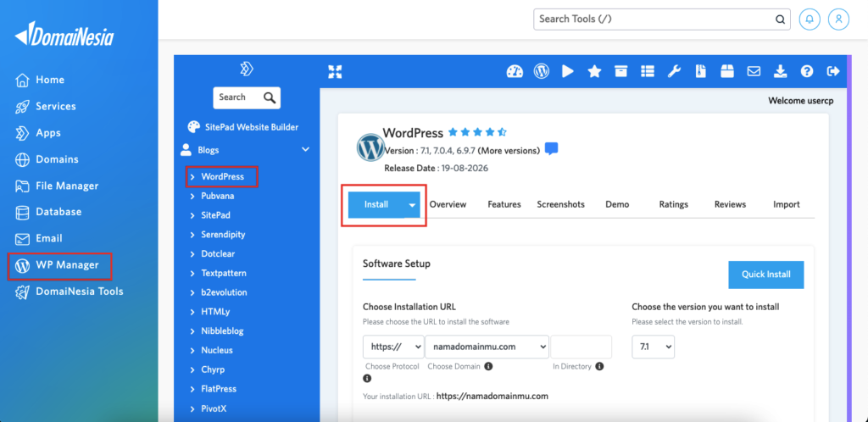Open DomaiNesia Tools in the sidebar
The width and height of the screenshot is (868, 422).
[x=70, y=292]
